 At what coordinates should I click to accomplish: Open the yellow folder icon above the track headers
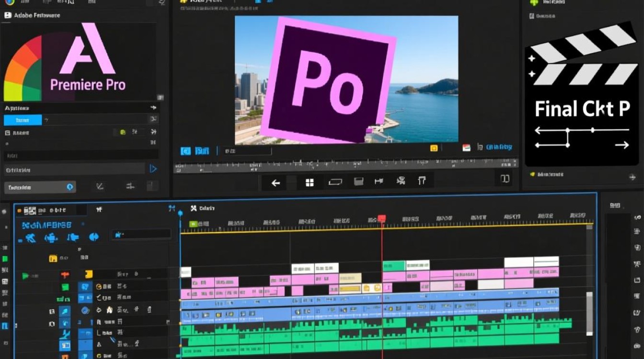point(53,259)
